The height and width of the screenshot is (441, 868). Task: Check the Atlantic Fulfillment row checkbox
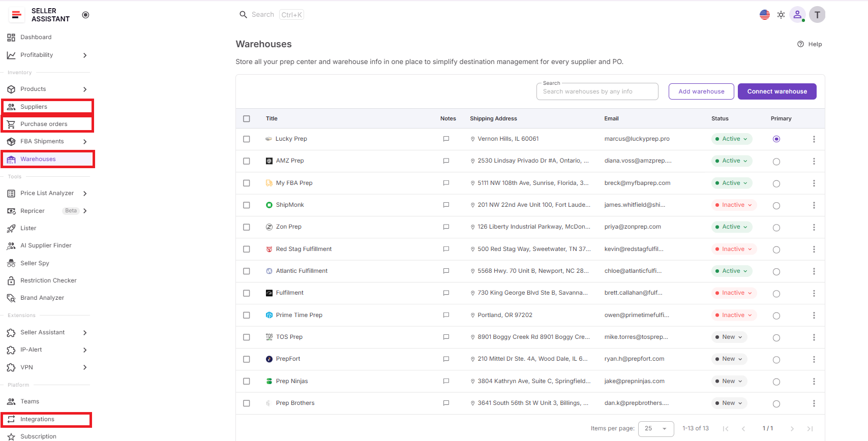click(247, 271)
